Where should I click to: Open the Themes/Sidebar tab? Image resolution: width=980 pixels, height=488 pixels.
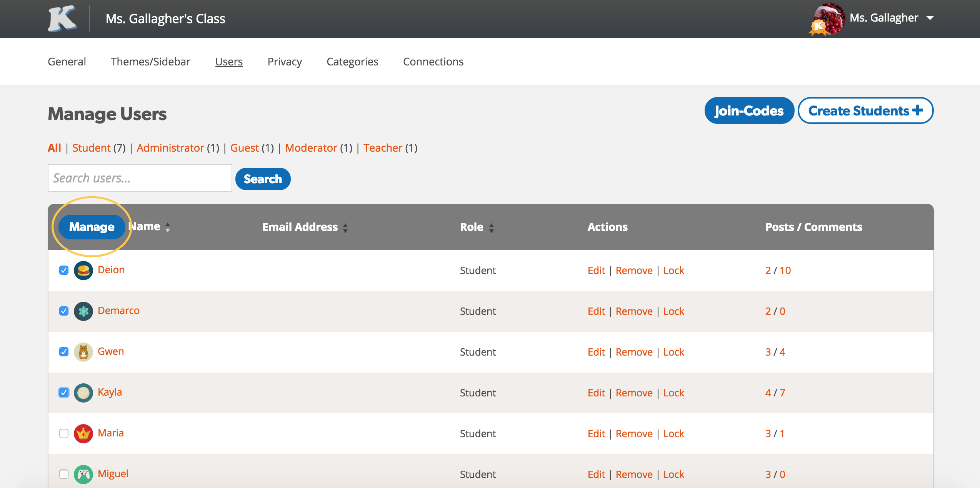click(x=150, y=62)
